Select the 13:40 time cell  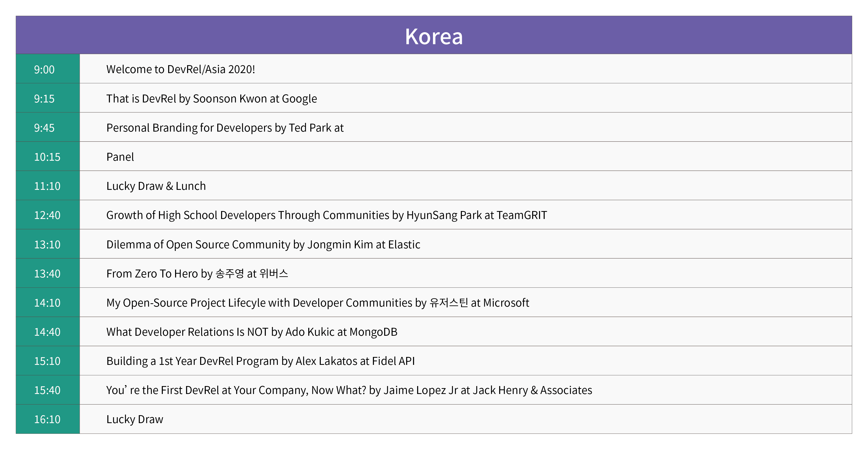coord(47,273)
